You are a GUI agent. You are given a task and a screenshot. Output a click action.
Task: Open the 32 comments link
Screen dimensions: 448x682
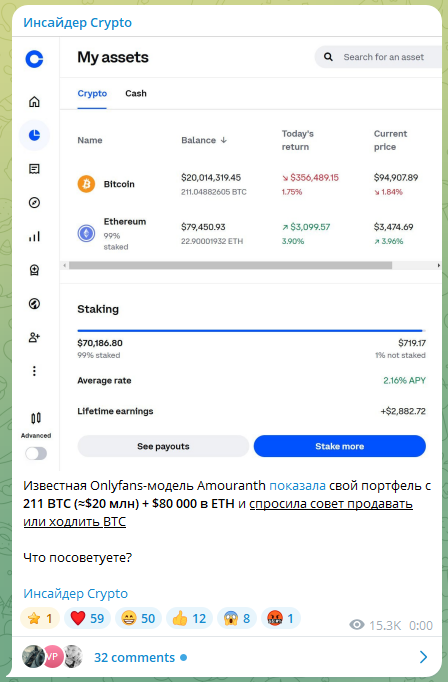tap(134, 658)
